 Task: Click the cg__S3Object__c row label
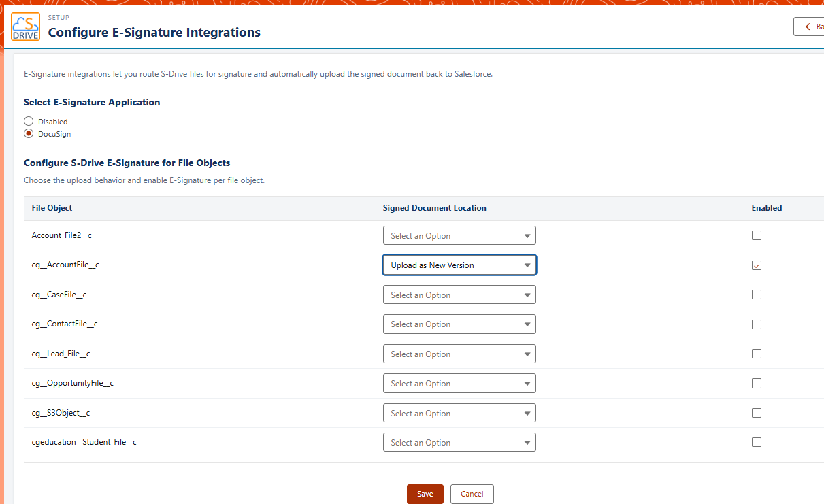point(61,413)
